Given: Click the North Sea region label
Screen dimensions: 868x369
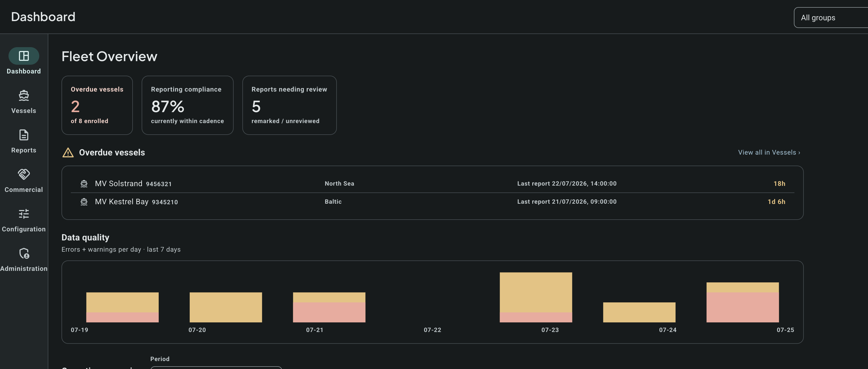Looking at the screenshot, I should pyautogui.click(x=339, y=184).
